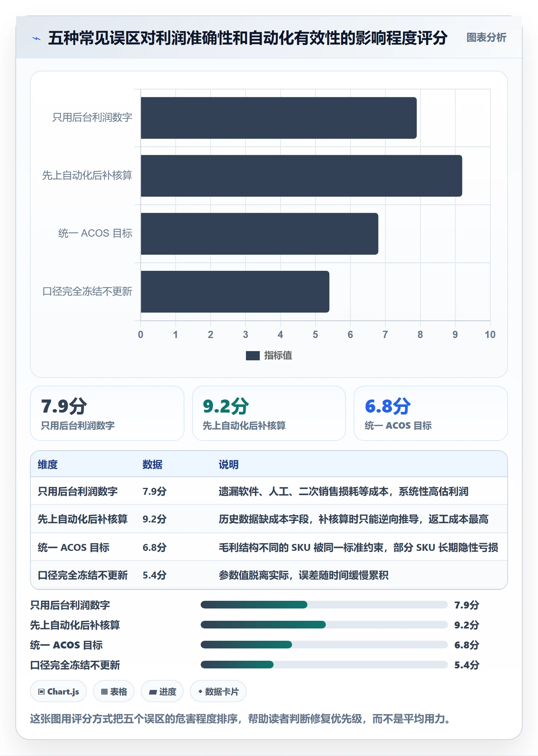Click the 只用后台利润数字 progress bar

(x=324, y=605)
